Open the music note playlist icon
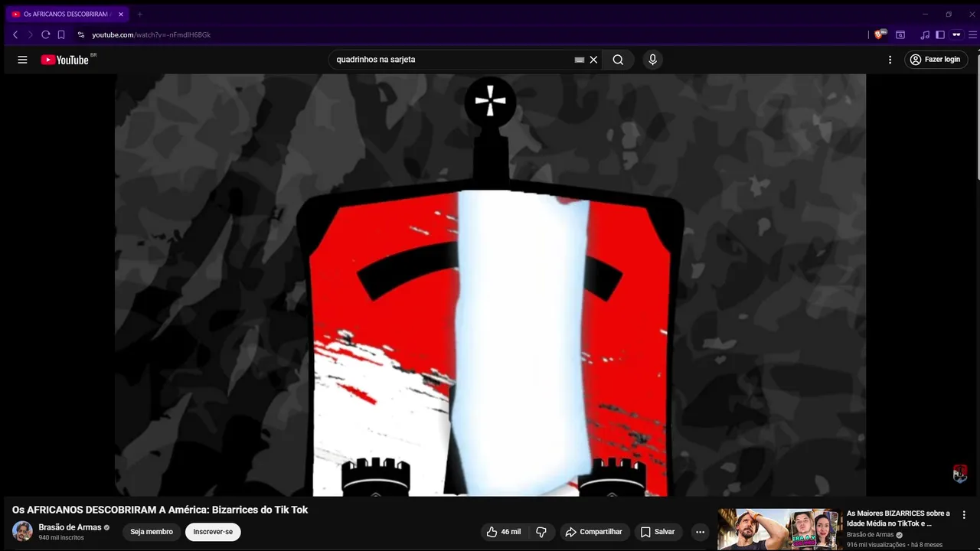 925,34
